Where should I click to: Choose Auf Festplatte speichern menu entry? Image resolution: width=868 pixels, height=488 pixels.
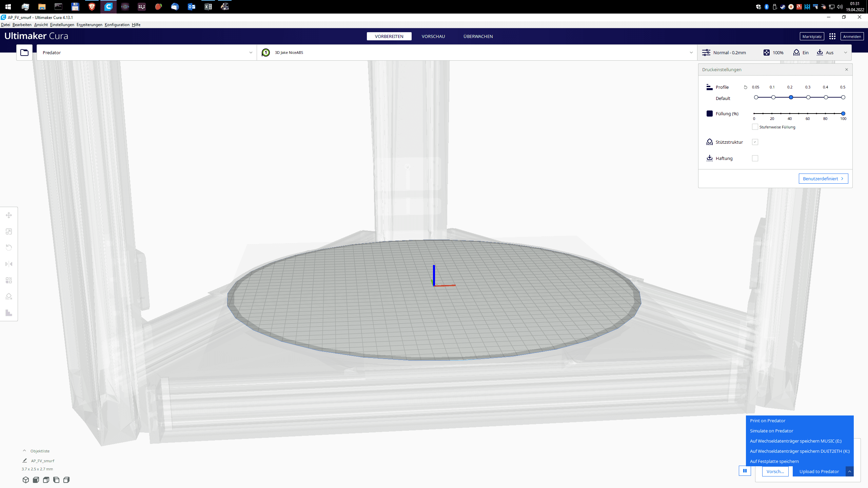tap(774, 461)
